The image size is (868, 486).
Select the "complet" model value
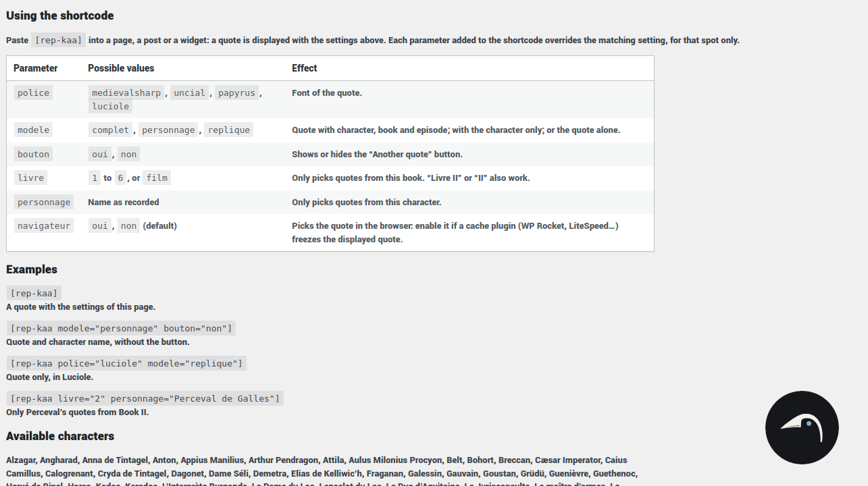coord(111,130)
